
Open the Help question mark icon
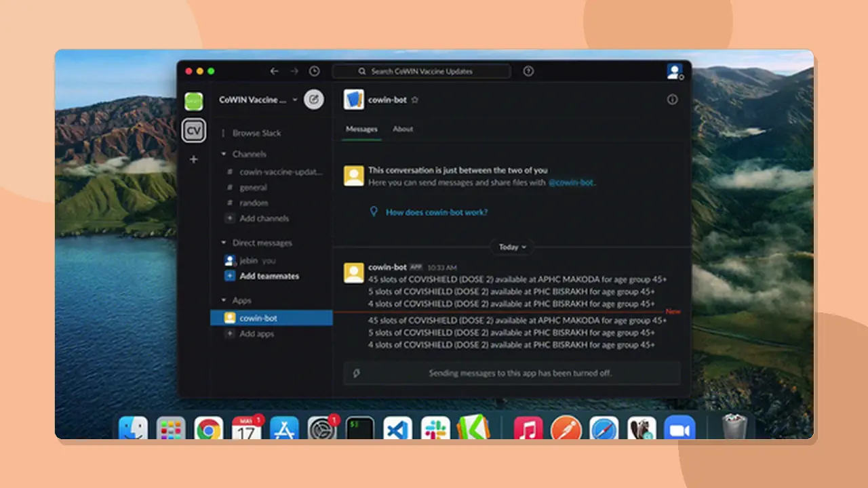coord(528,71)
